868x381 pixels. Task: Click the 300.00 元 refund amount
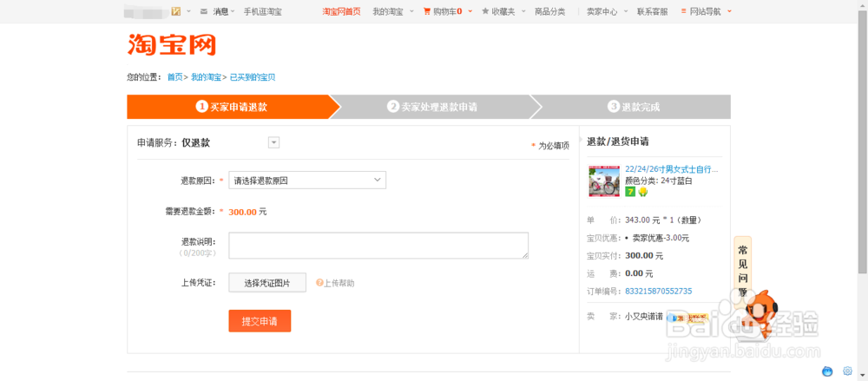(x=247, y=212)
